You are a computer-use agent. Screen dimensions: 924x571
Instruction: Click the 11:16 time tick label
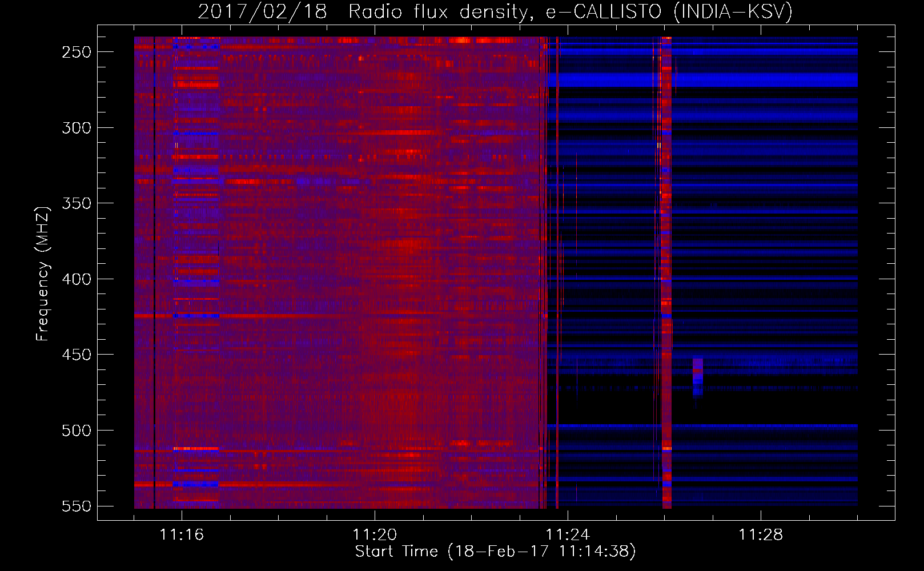coord(182,534)
